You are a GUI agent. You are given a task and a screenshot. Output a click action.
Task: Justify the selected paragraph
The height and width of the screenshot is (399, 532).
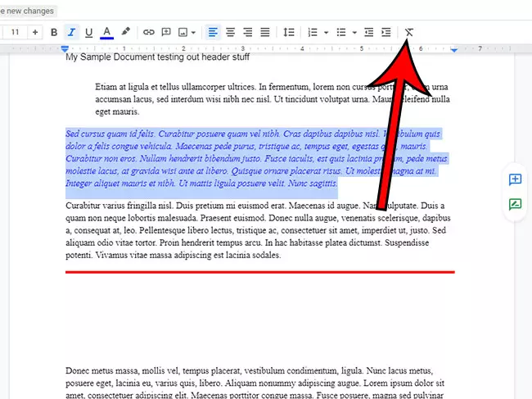point(264,33)
